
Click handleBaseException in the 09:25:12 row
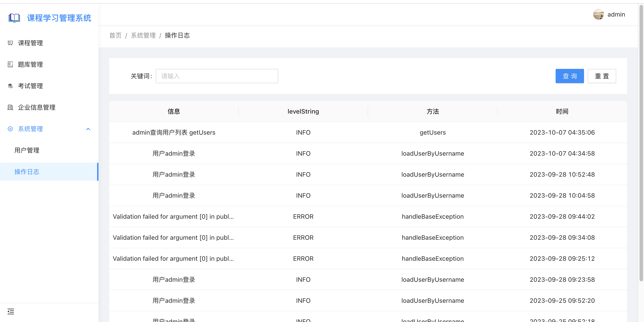point(433,258)
